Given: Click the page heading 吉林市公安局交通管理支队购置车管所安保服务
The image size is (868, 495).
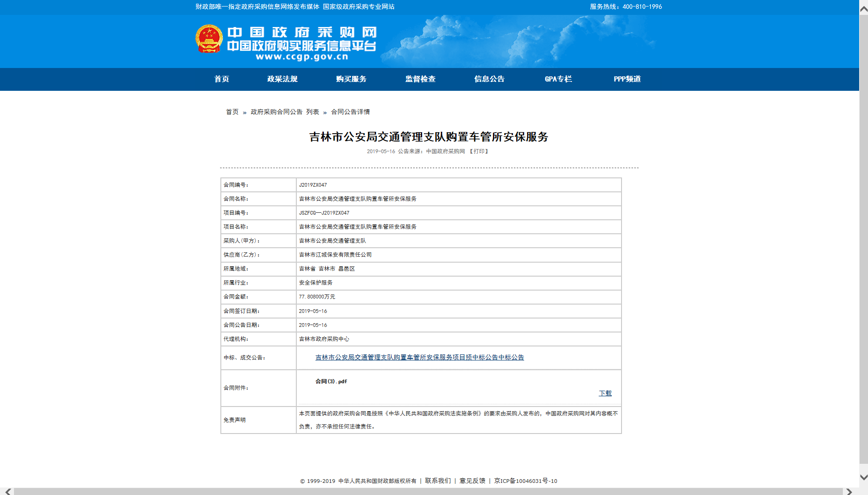Looking at the screenshot, I should click(429, 137).
